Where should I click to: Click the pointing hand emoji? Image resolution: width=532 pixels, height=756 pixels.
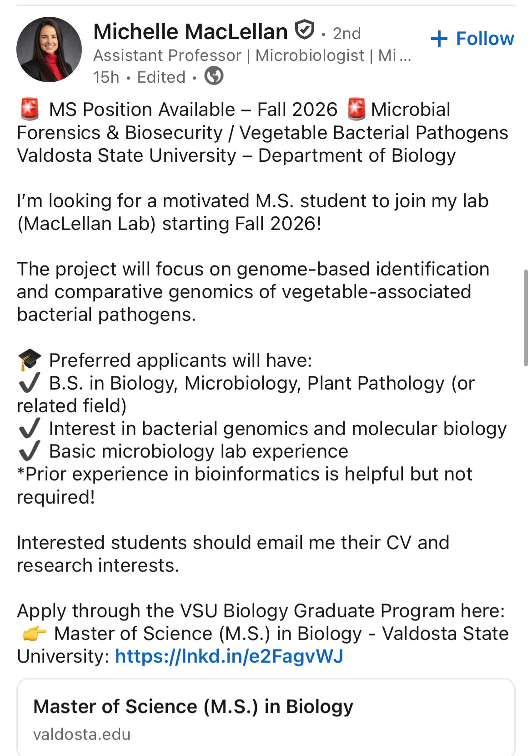34,633
